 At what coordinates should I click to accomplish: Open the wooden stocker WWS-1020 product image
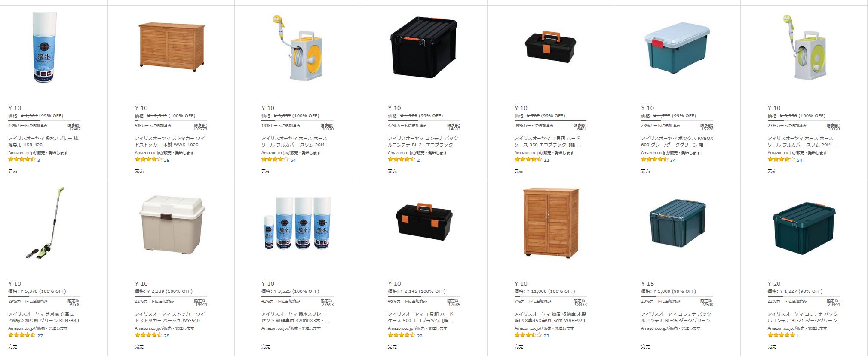pyautogui.click(x=171, y=47)
